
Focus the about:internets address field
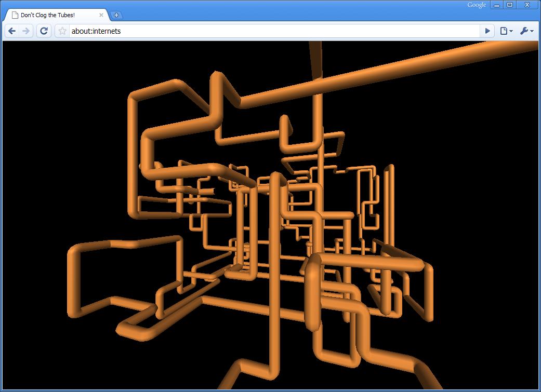pyautogui.click(x=270, y=31)
